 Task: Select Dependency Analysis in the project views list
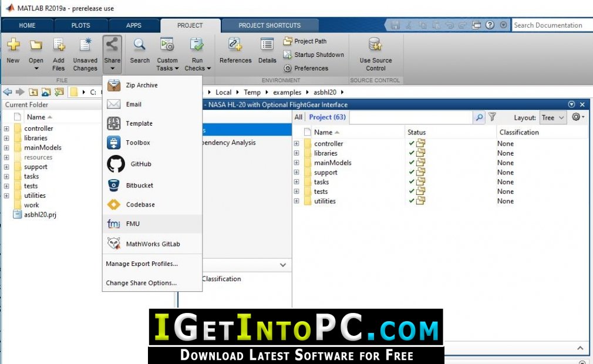tap(247, 143)
